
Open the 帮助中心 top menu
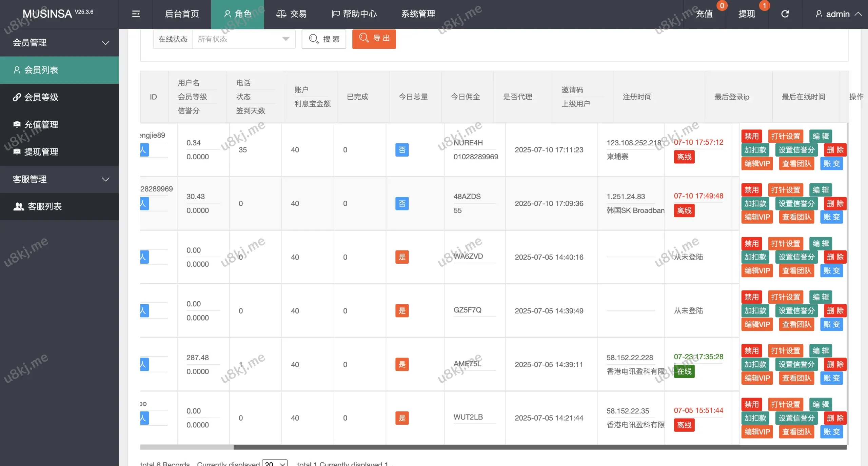pyautogui.click(x=354, y=14)
